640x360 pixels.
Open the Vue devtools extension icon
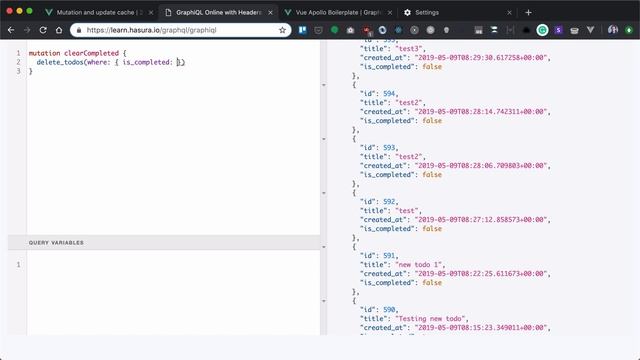590,30
